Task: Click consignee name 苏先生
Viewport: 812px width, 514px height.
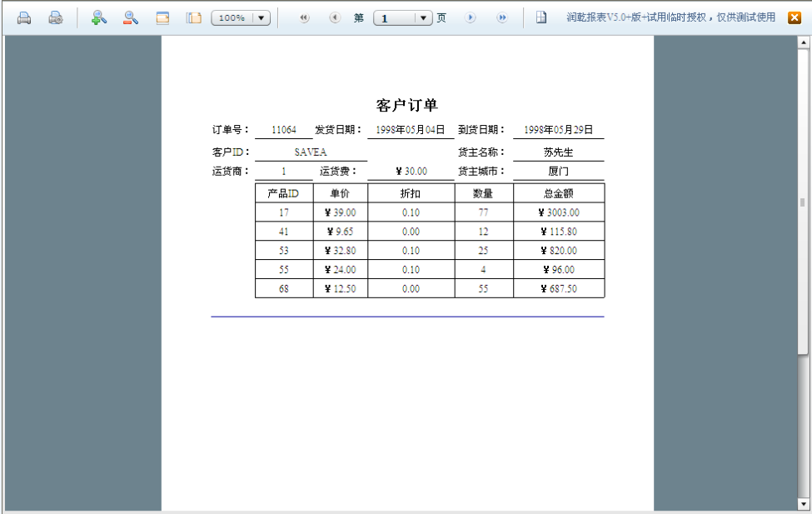Action: (558, 152)
